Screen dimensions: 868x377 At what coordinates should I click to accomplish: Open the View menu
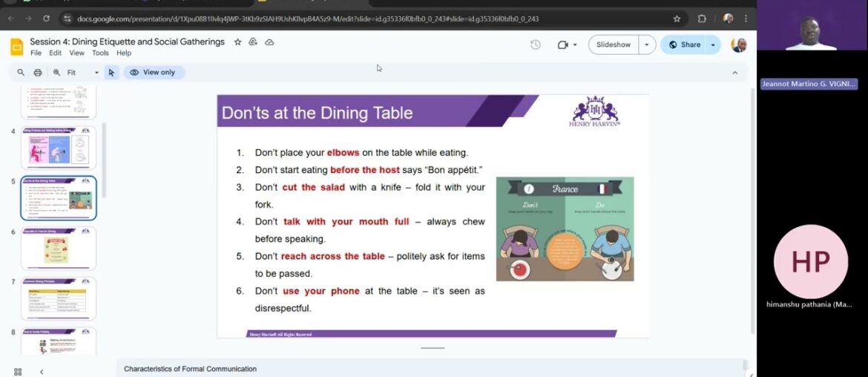click(x=77, y=53)
